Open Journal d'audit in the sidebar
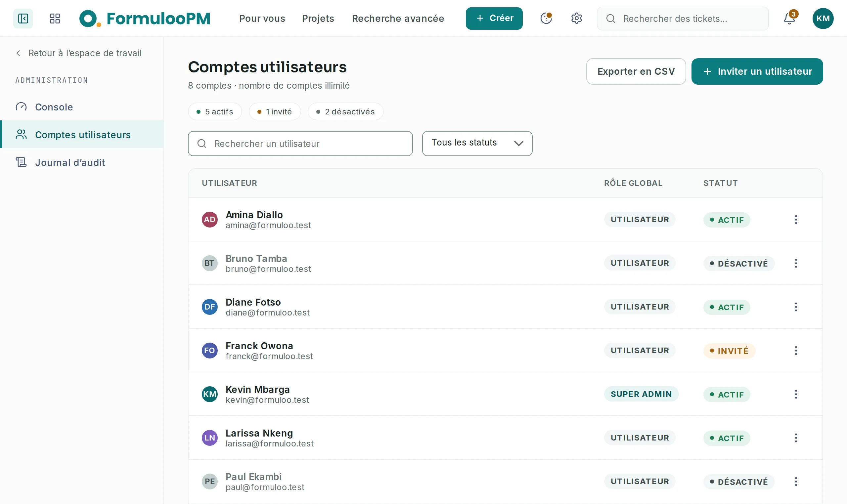 coord(82,162)
